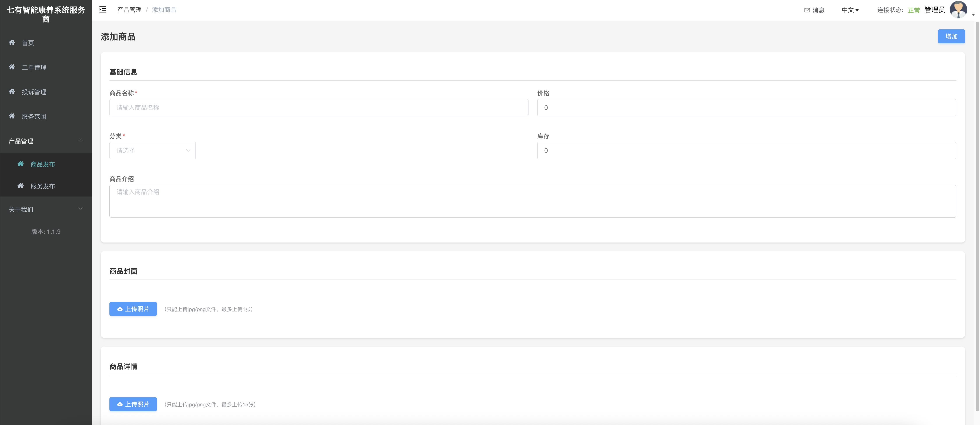980x425 pixels.
Task: Click the blue 增加 button
Action: coord(951,36)
